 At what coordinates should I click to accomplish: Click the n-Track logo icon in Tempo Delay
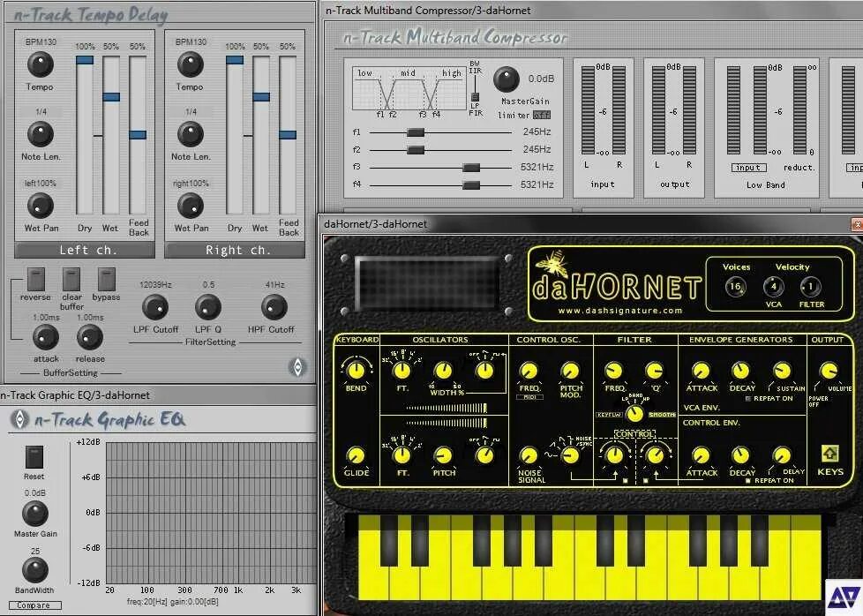(x=297, y=367)
